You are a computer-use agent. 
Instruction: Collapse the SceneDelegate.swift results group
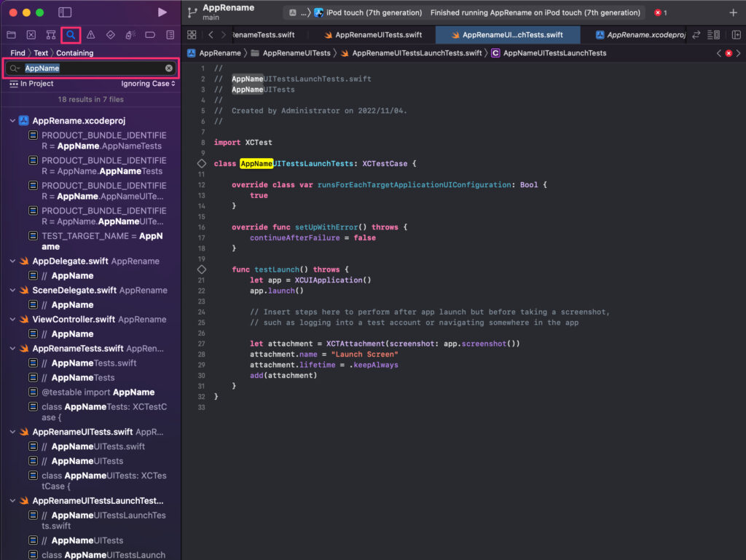(x=12, y=290)
